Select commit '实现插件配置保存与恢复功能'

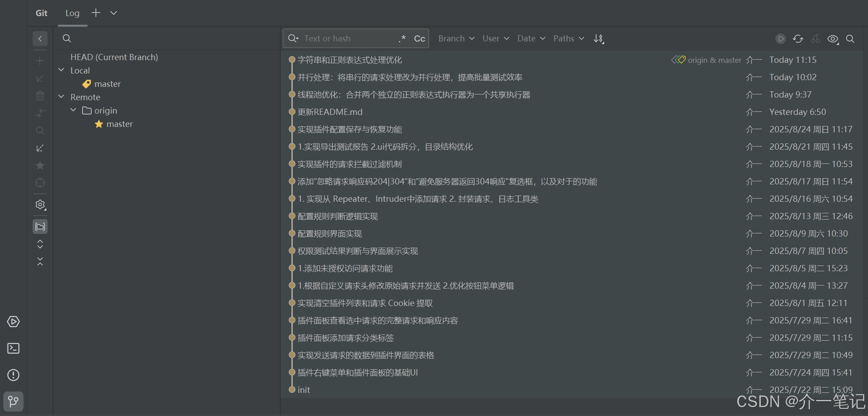pos(350,129)
